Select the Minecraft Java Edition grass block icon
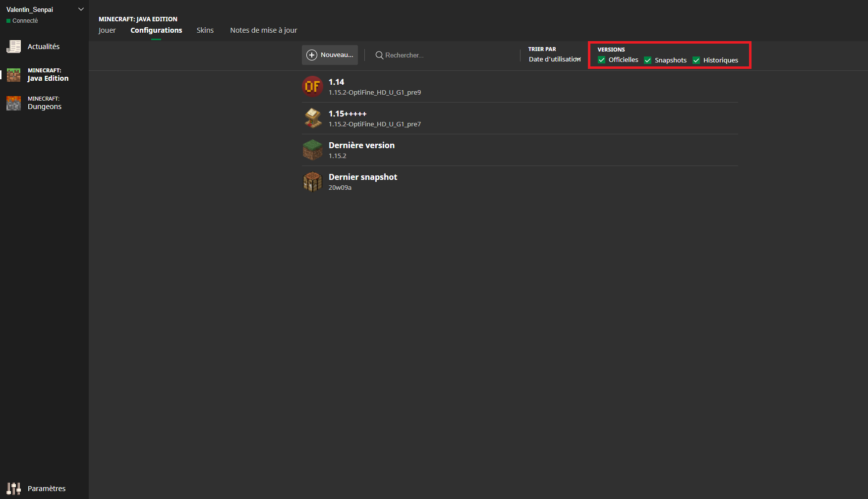Image resolution: width=868 pixels, height=499 pixels. tap(13, 75)
